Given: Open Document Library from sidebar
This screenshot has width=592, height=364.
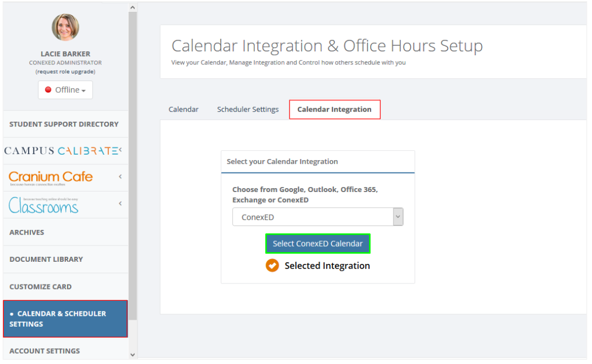Looking at the screenshot, I should [46, 259].
